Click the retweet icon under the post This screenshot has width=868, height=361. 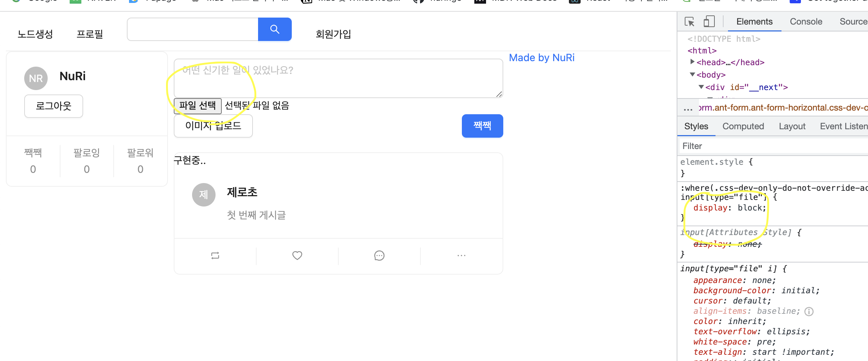click(x=215, y=256)
